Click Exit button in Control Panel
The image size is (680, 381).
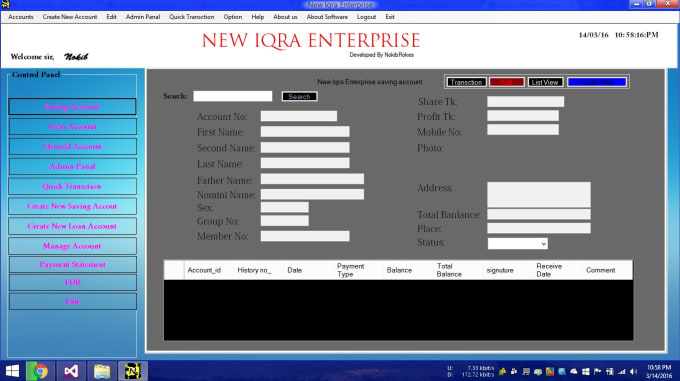click(x=72, y=301)
